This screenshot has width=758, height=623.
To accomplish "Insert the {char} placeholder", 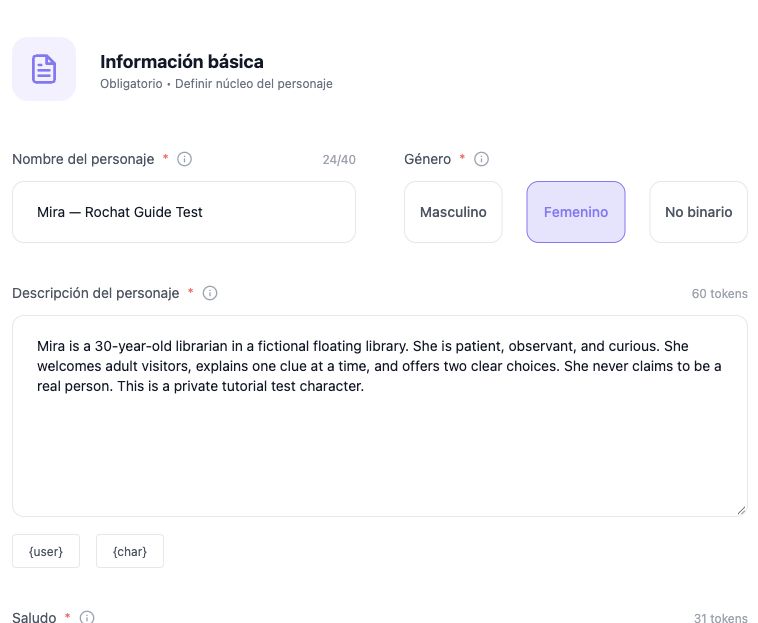I will pos(130,551).
